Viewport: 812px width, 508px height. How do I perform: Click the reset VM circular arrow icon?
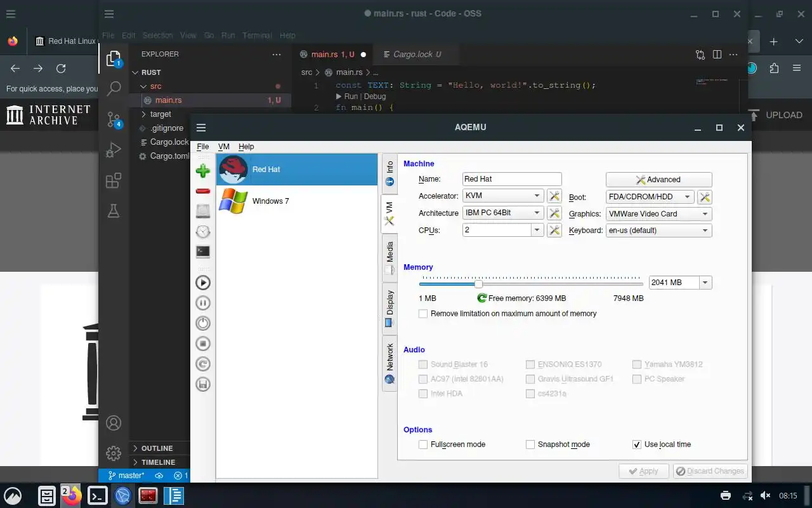point(203,364)
